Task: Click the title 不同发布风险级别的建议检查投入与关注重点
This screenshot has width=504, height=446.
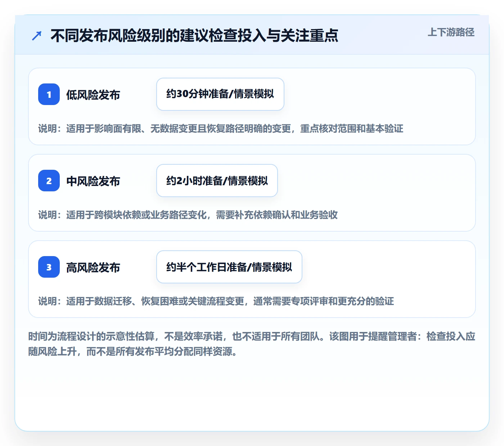Action: [x=194, y=36]
